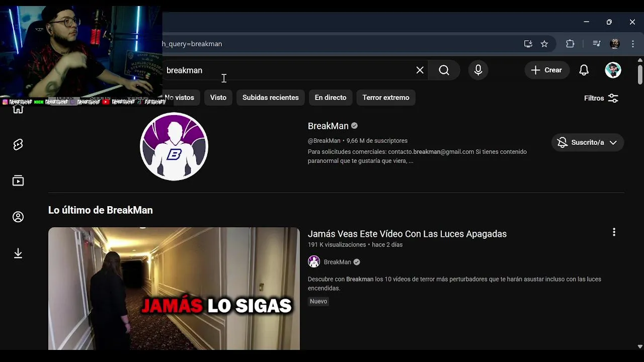This screenshot has height=362, width=644.
Task: Select the Subidas recientes chip
Action: coord(271,98)
